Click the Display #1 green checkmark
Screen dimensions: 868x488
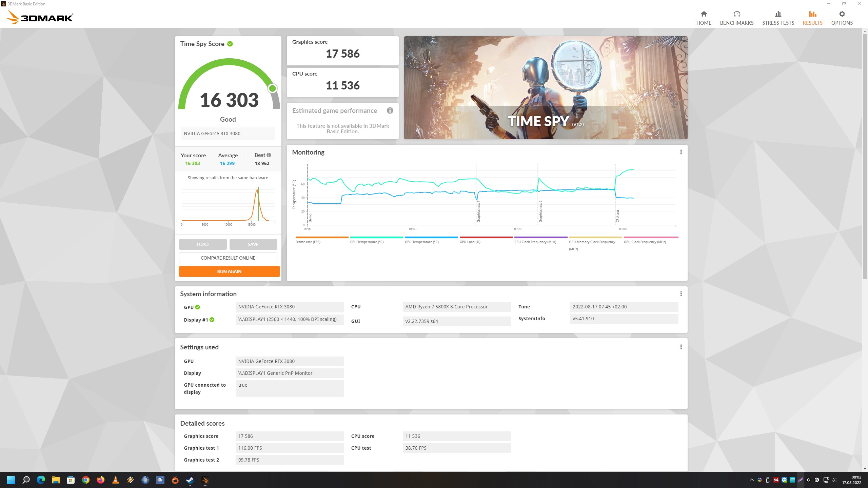click(212, 320)
